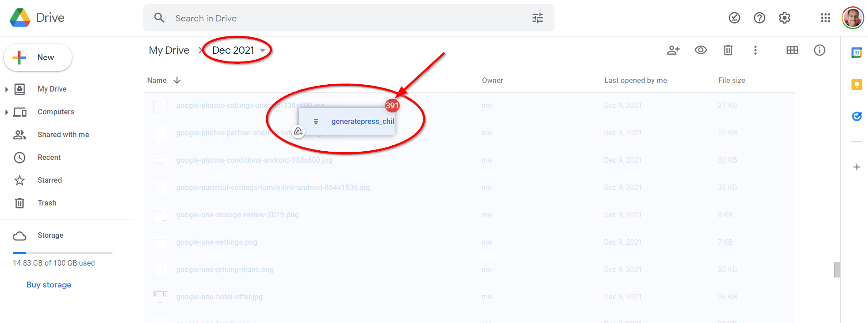Click thumbnail of google-one-storage-review-2019.png
Screen dimensions: 868x323
click(x=160, y=215)
